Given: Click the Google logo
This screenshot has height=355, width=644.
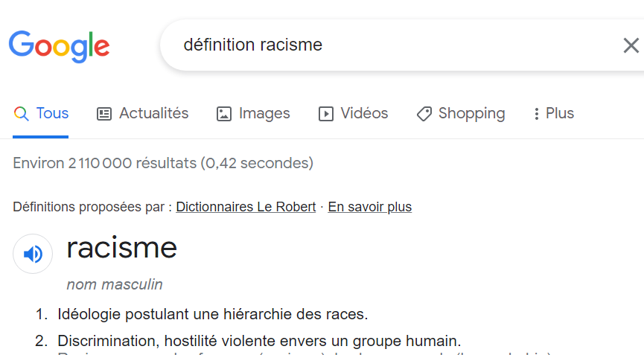Looking at the screenshot, I should [59, 45].
